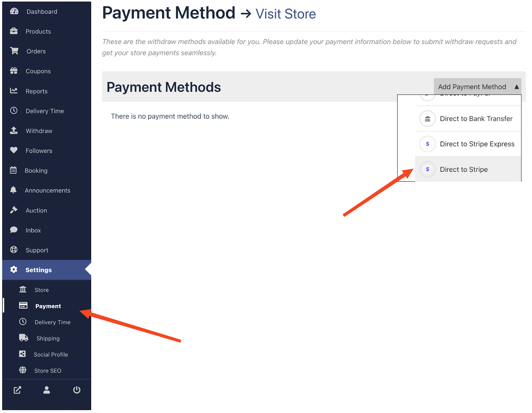Select Direct to Stripe Express option
Screen dimensions: 532x413
click(477, 144)
